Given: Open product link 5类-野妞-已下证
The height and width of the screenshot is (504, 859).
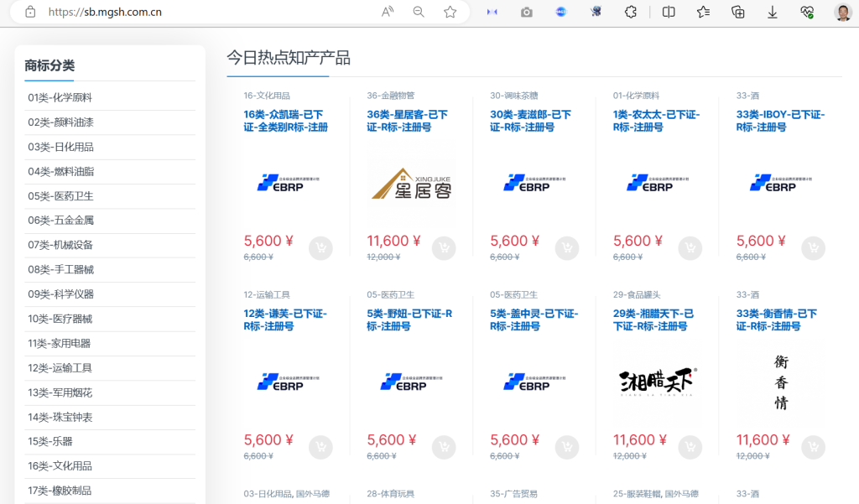Looking at the screenshot, I should point(409,320).
